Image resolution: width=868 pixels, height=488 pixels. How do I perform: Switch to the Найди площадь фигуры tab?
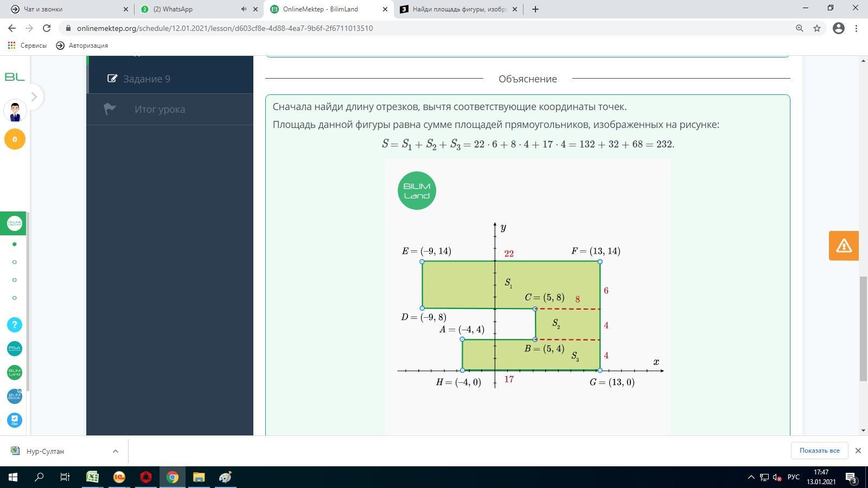click(x=459, y=9)
